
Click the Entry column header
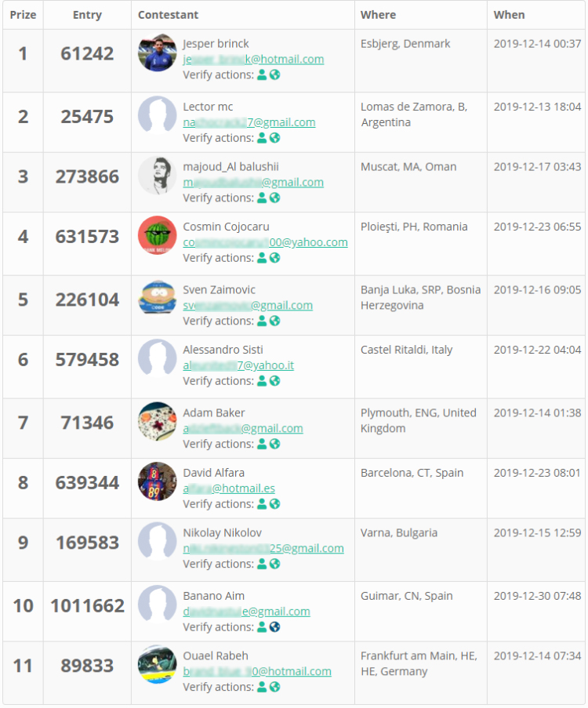click(87, 15)
